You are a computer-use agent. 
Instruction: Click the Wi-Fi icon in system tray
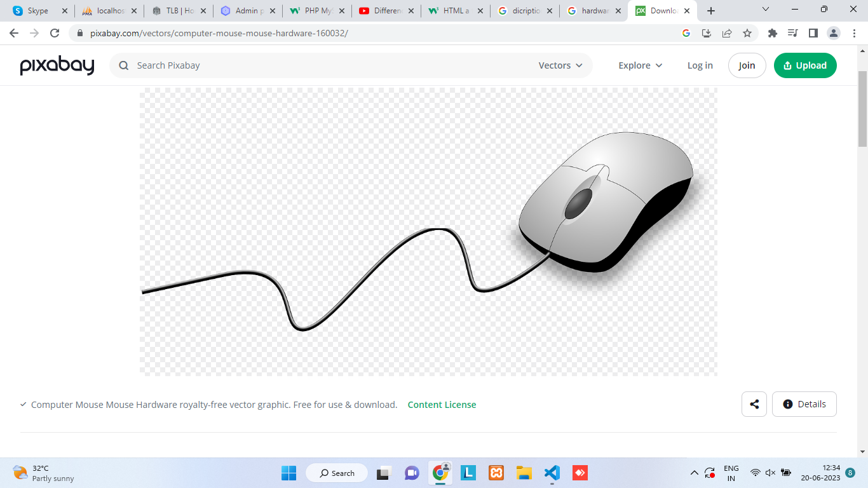[755, 473]
